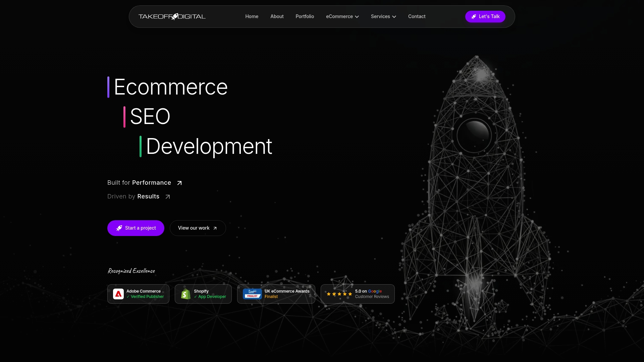Click the arrow beside Driven by Results
This screenshot has height=362, width=644.
point(168,197)
